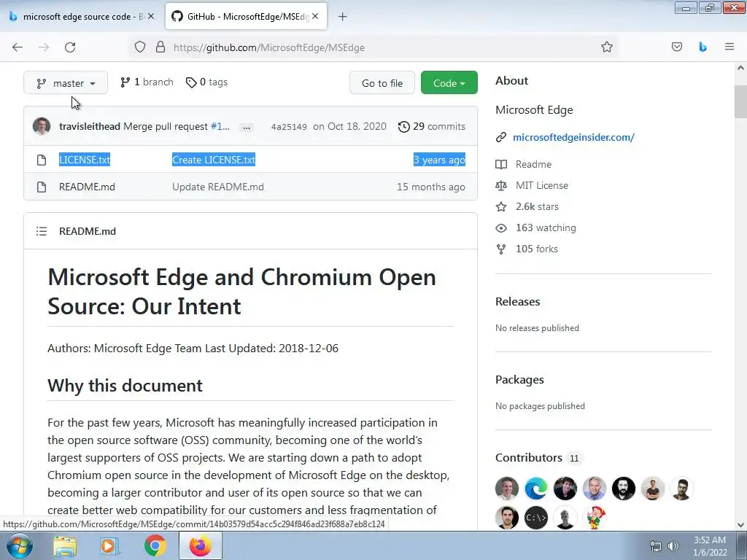Save the page to Pocket
The height and width of the screenshot is (560, 747).
click(x=677, y=47)
